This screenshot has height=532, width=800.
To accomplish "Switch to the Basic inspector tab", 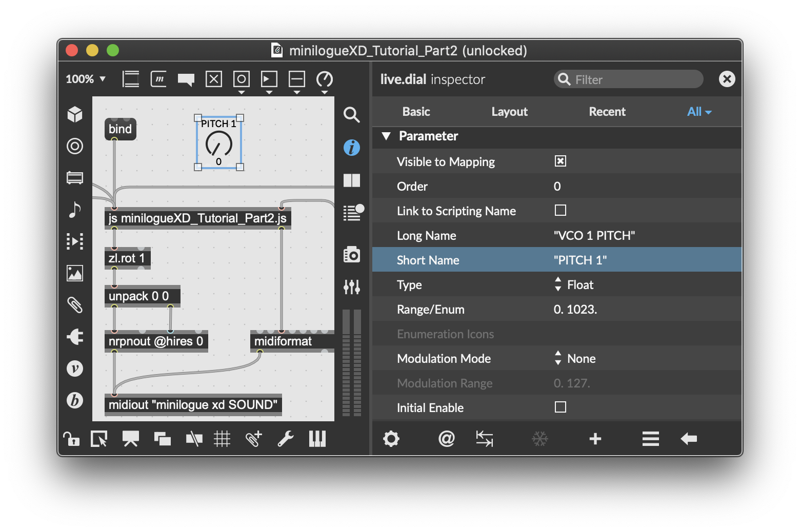I will (x=416, y=112).
